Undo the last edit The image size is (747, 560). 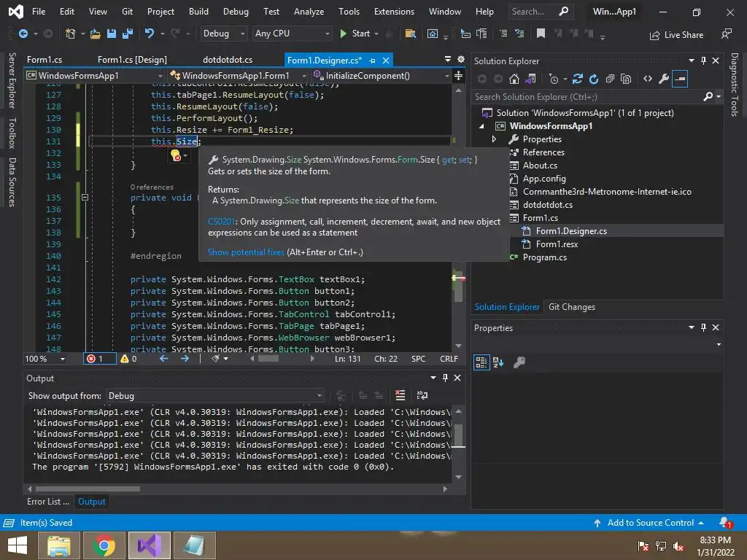tap(149, 34)
